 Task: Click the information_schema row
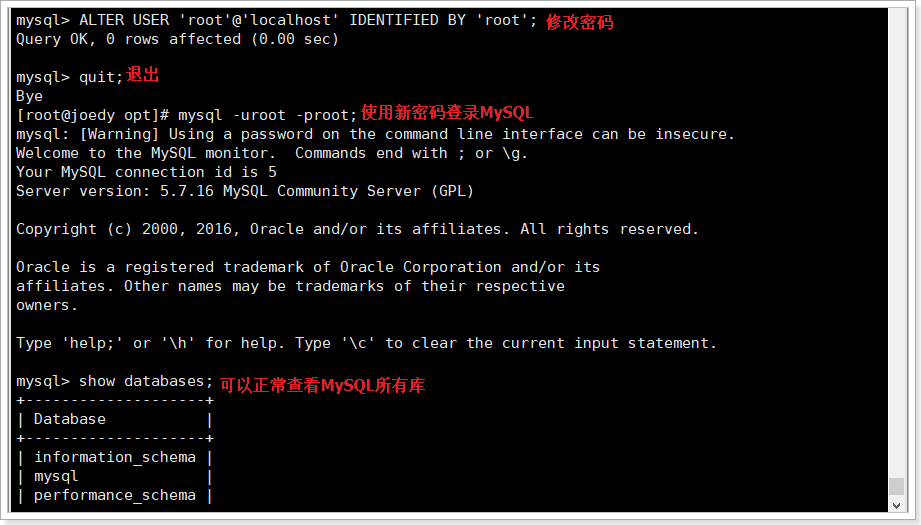click(x=115, y=457)
